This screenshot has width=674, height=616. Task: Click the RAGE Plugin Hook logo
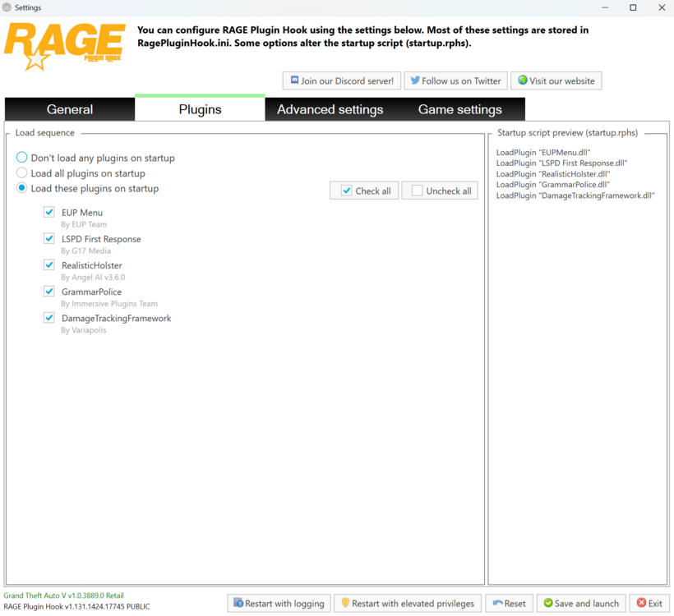coord(64,46)
